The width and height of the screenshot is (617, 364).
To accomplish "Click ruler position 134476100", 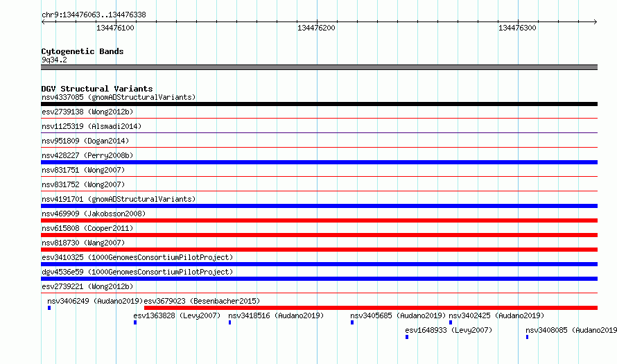I will click(x=115, y=28).
